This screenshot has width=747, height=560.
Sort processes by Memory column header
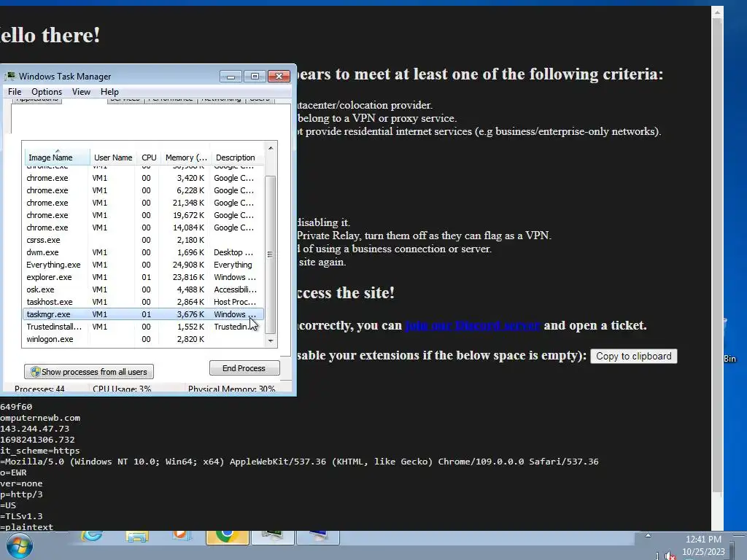(186, 157)
